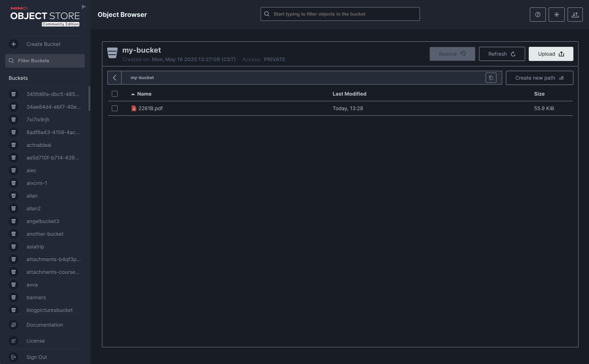Toggle dark/light theme sun icon
The height and width of the screenshot is (364, 589).
(x=556, y=15)
